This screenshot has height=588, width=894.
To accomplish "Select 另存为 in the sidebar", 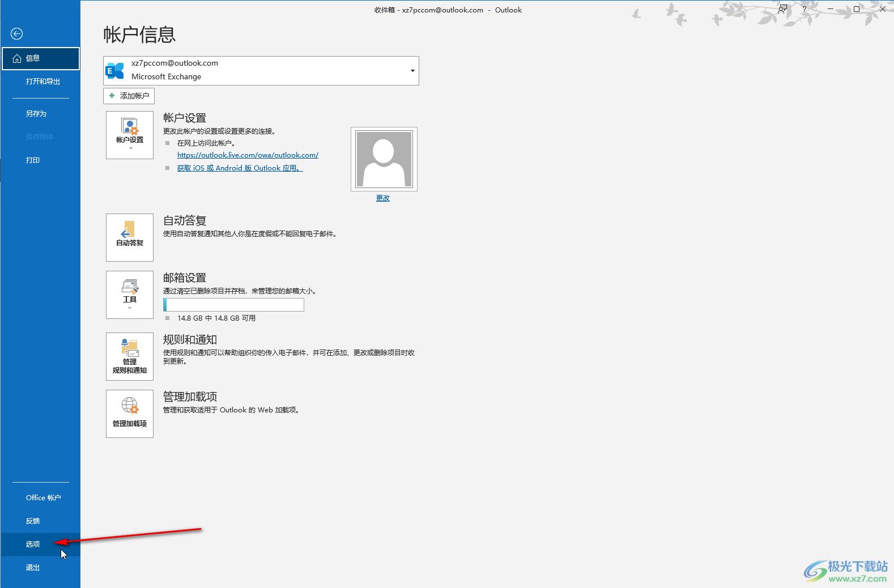I will tap(40, 114).
